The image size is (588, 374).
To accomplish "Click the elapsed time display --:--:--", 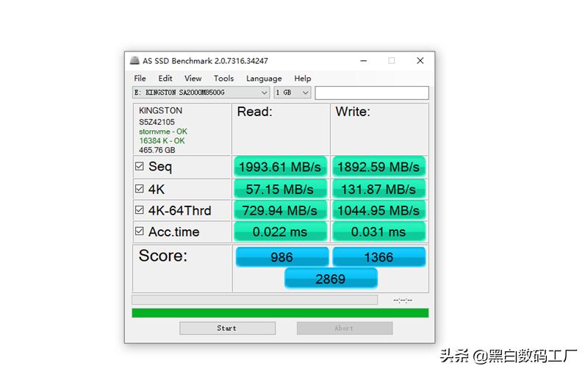I will pyautogui.click(x=403, y=301).
